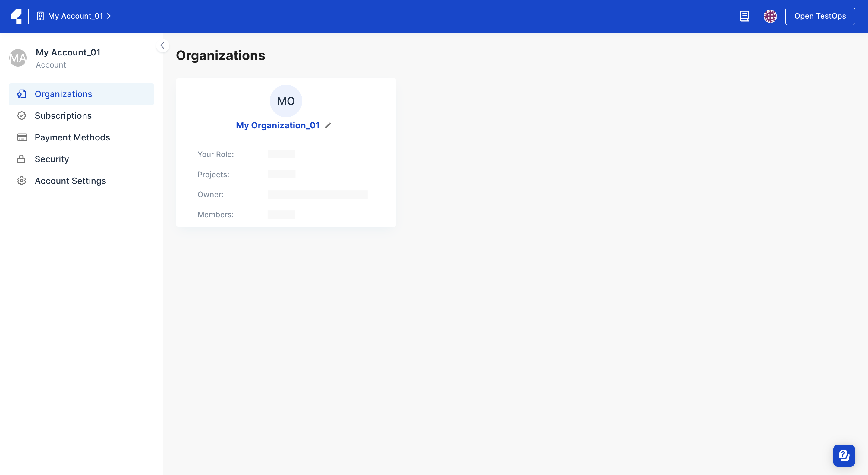Click the Organizations sidebar icon
868x475 pixels.
click(x=22, y=94)
